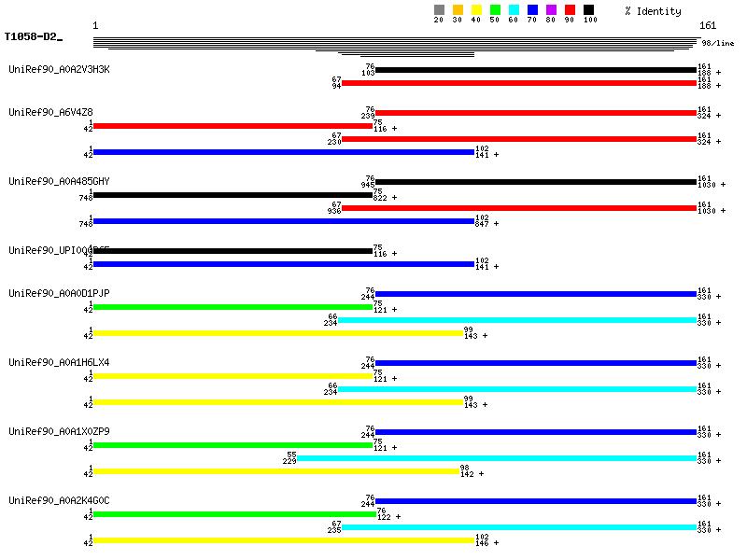Click the green alignment bar under UniRef90_A0A0D1PJP

click(233, 307)
